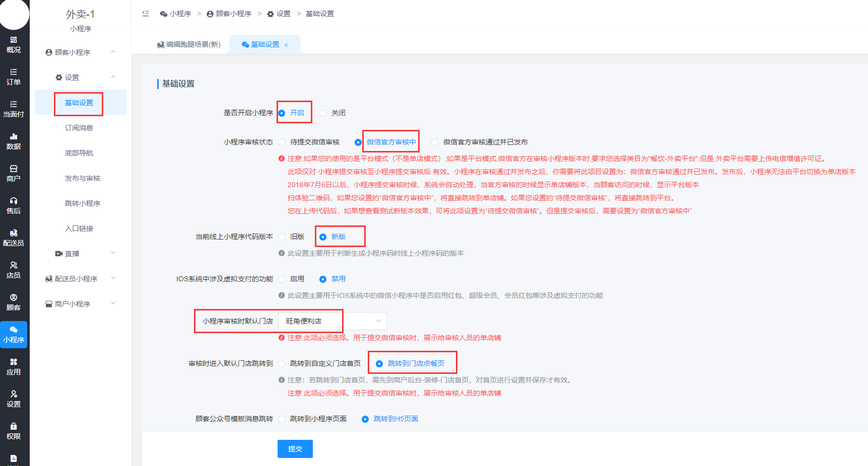Open 配送员 delivery staff section
868x466 pixels.
[14, 238]
